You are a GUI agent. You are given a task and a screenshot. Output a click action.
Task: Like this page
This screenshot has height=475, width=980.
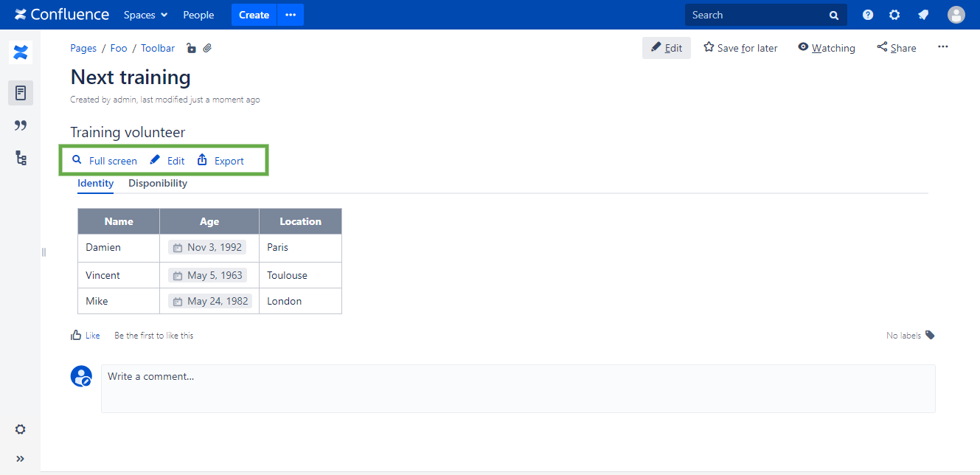point(85,335)
